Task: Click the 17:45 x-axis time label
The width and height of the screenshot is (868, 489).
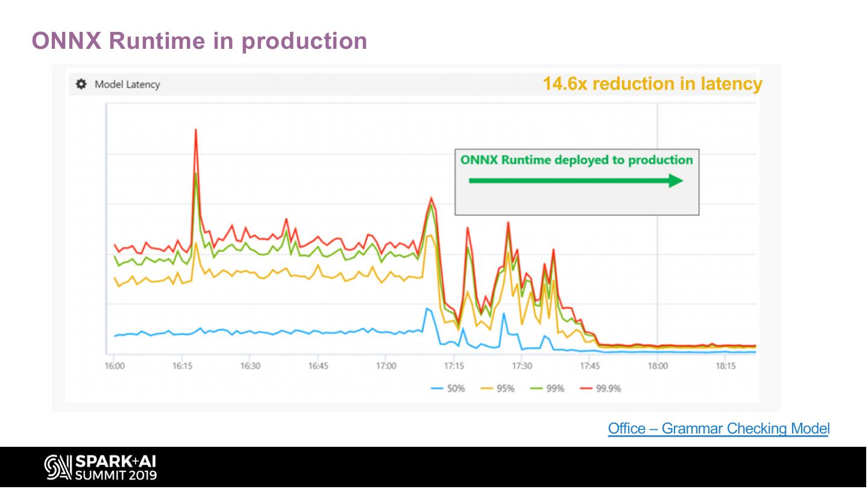Action: pyautogui.click(x=590, y=366)
